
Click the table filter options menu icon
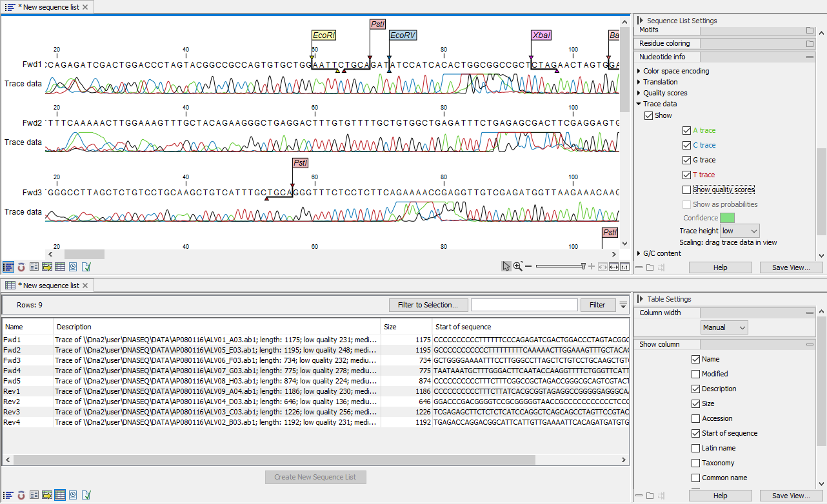623,305
